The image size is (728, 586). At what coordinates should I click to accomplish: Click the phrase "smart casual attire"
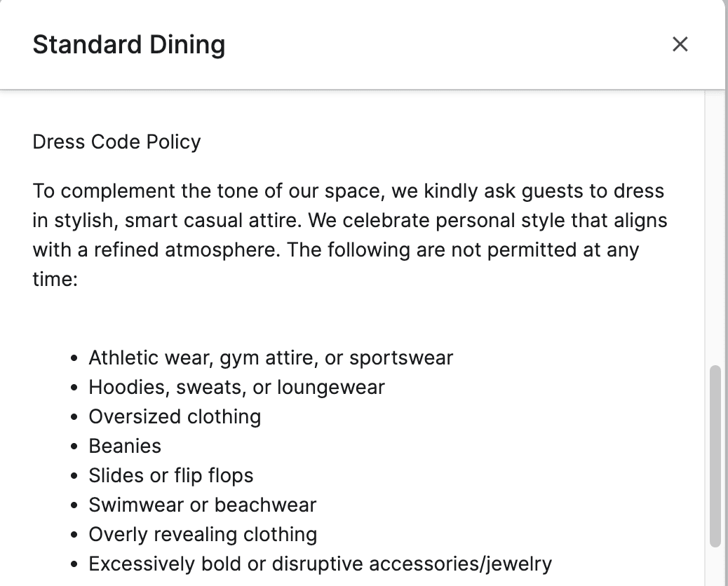(214, 220)
